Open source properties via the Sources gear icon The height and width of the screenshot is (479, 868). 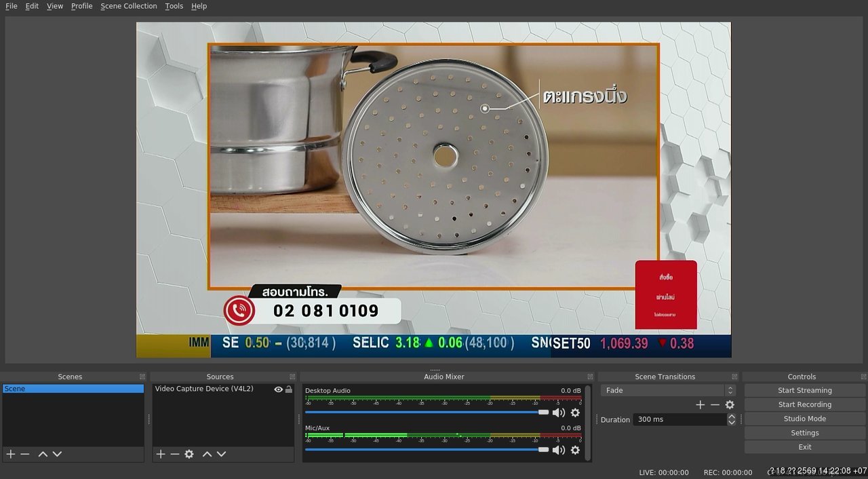tap(189, 454)
